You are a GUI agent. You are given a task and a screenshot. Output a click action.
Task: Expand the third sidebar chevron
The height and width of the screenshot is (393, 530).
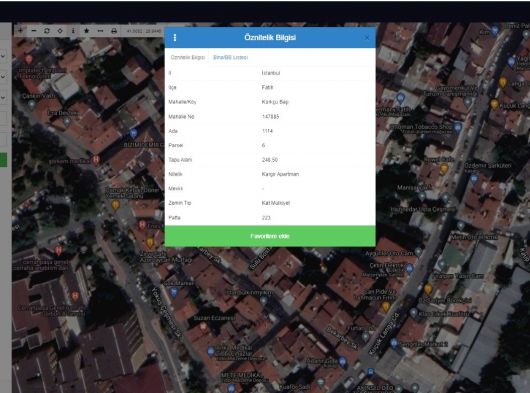(3, 98)
